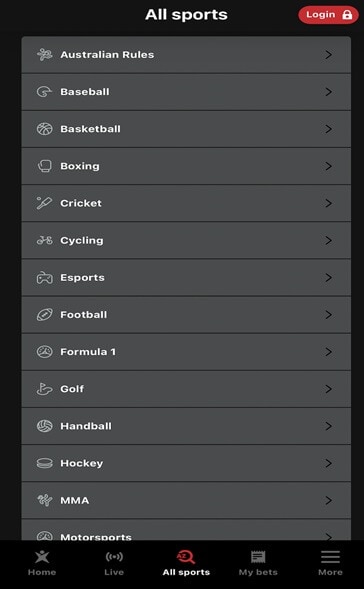Tap the Esports gamepad icon

tap(44, 278)
